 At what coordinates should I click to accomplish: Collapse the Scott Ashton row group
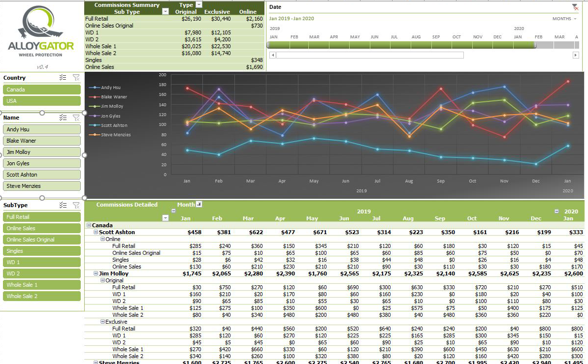tap(96, 232)
